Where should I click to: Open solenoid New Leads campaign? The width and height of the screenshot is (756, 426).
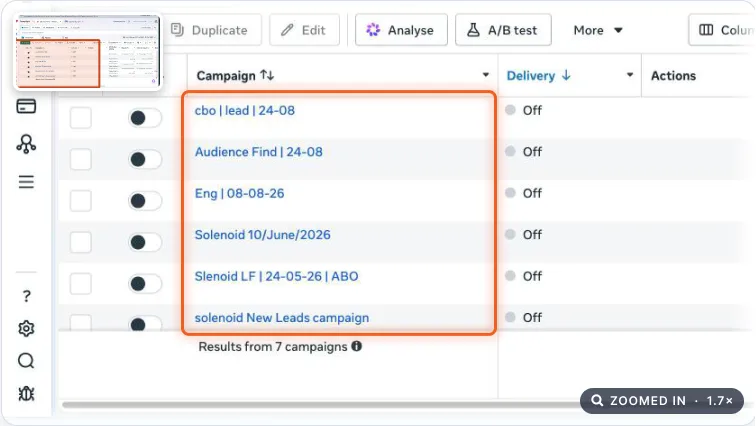pos(282,318)
